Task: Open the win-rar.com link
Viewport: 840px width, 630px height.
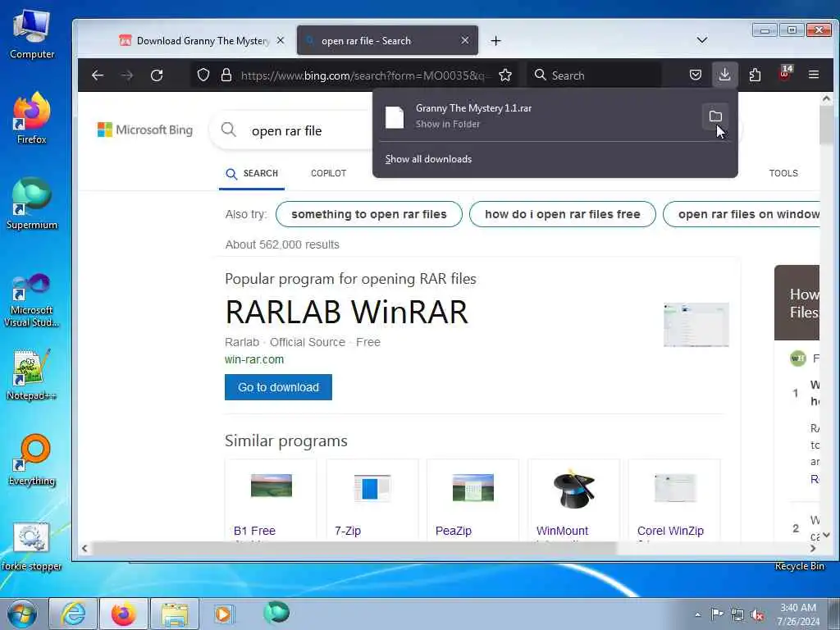Action: (254, 359)
